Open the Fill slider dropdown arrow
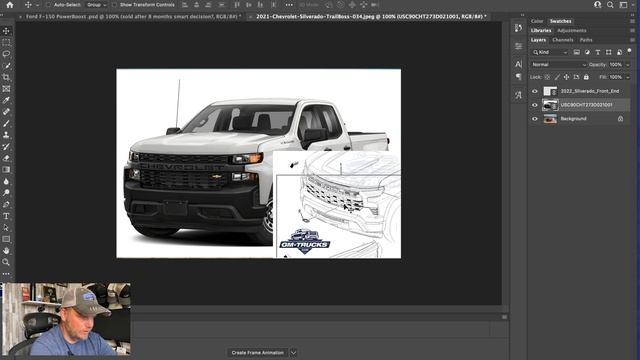This screenshot has height=360, width=640. (x=628, y=77)
